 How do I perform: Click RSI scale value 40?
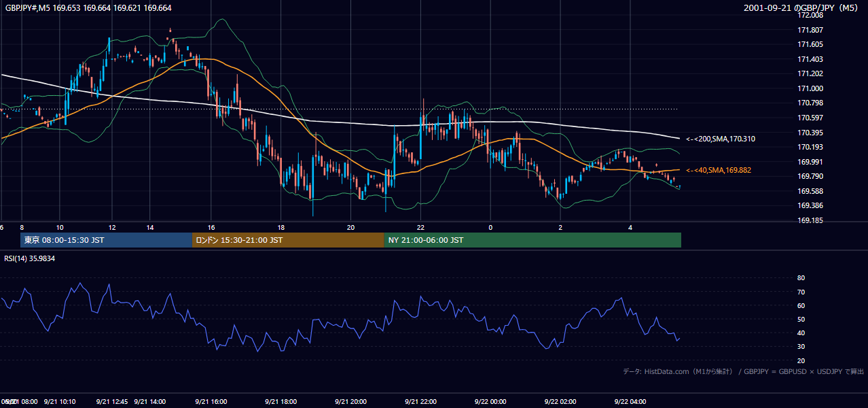[801, 333]
